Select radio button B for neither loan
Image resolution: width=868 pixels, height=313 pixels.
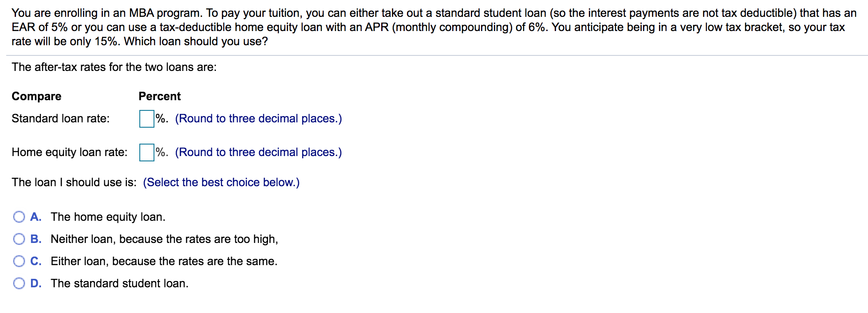pyautogui.click(x=19, y=239)
